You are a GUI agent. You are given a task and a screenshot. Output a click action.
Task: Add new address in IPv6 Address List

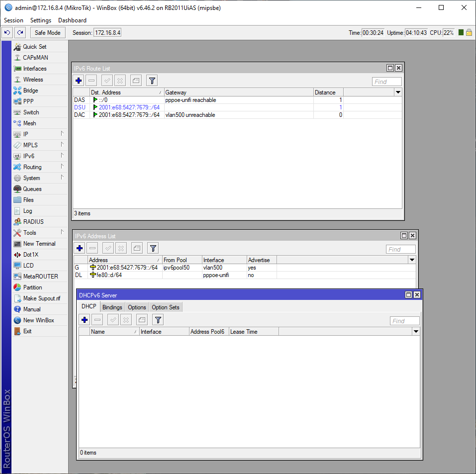coord(80,248)
